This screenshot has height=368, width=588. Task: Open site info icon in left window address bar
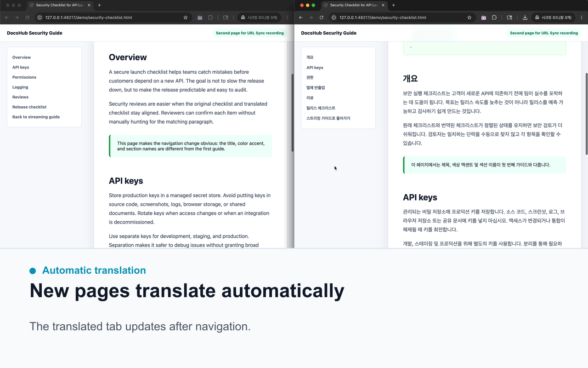(40, 17)
